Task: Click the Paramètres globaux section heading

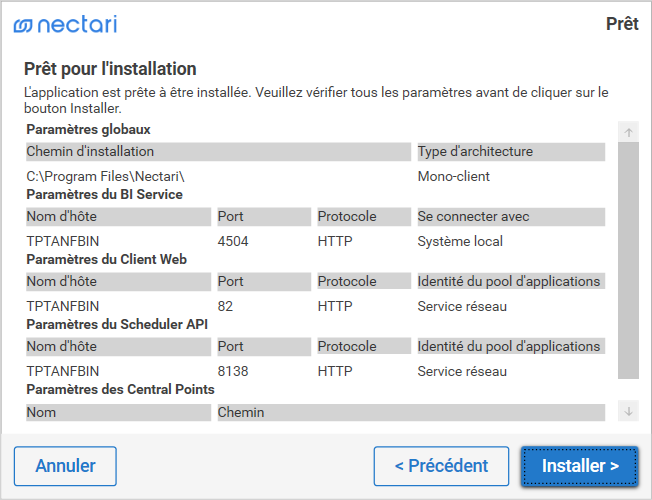Action: point(88,130)
